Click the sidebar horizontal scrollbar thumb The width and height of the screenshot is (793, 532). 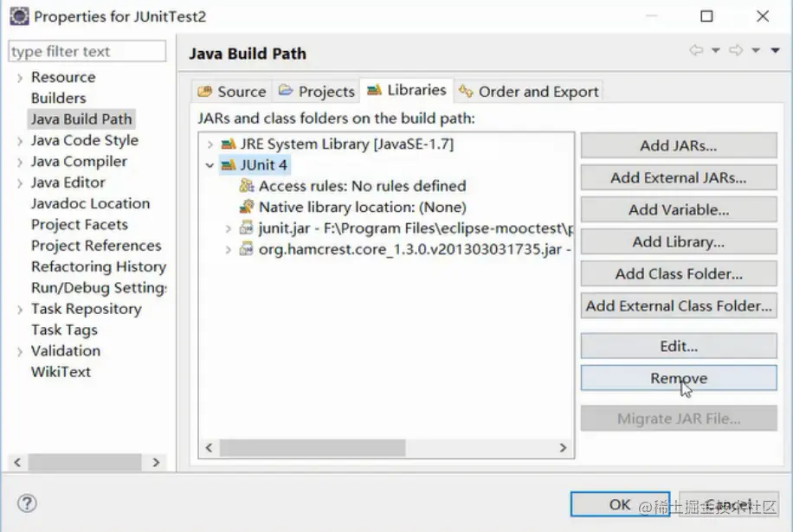click(x=85, y=462)
